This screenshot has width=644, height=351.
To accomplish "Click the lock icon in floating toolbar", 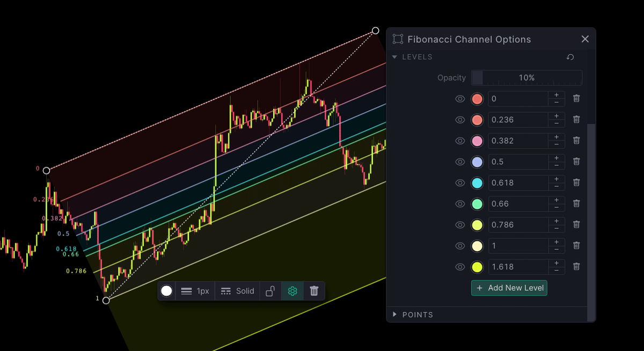I will pyautogui.click(x=270, y=291).
